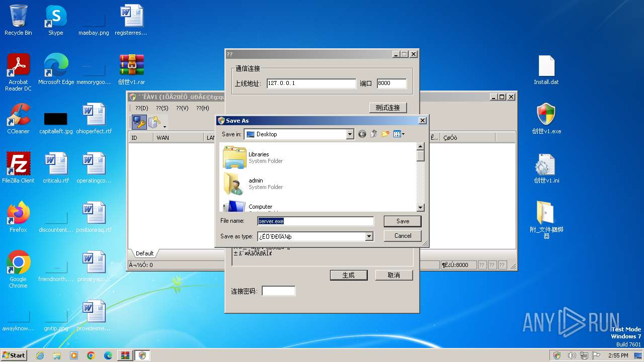Open FileZilla Client shortcut
The height and width of the screenshot is (362, 644).
coord(18,168)
